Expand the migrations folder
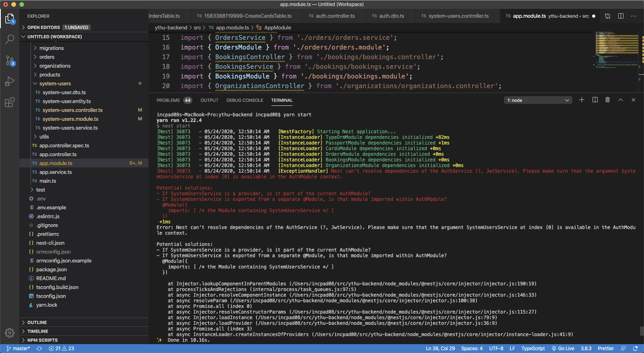 [x=84, y=48]
